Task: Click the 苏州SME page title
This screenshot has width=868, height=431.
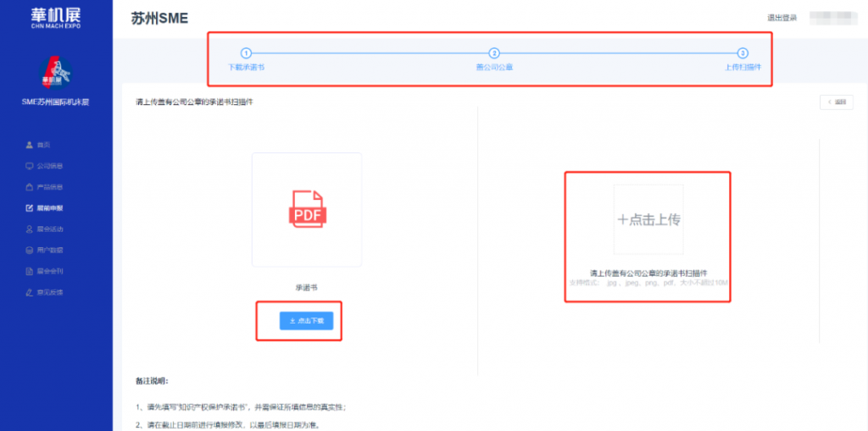Action: [x=159, y=19]
